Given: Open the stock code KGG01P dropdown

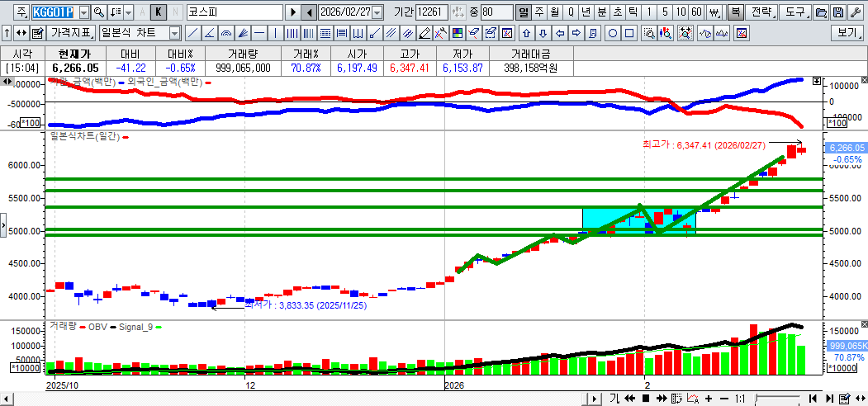Looking at the screenshot, I should (84, 12).
